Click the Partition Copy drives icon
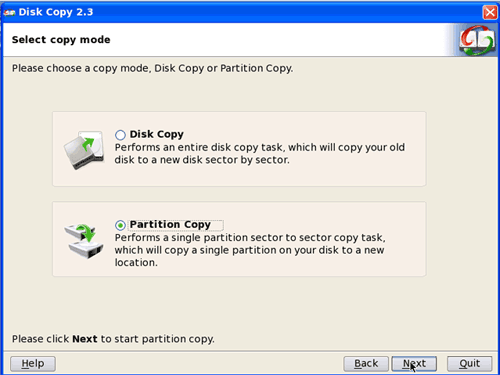 [x=84, y=242]
